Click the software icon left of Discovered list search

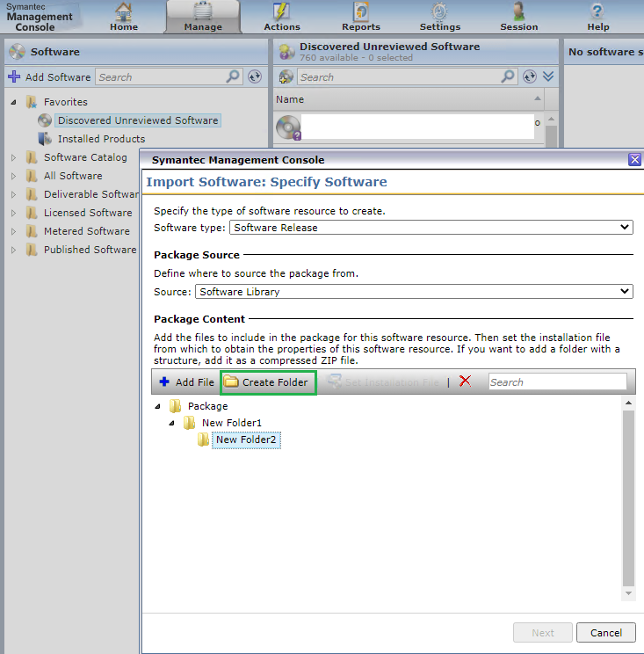(x=286, y=76)
